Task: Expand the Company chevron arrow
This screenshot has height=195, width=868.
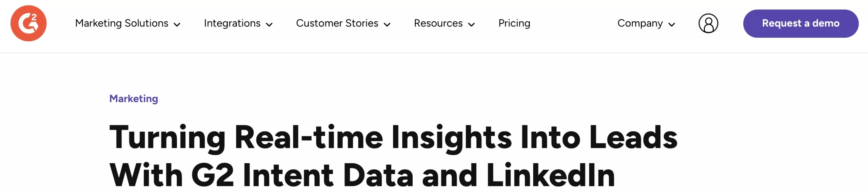Action: click(x=671, y=24)
